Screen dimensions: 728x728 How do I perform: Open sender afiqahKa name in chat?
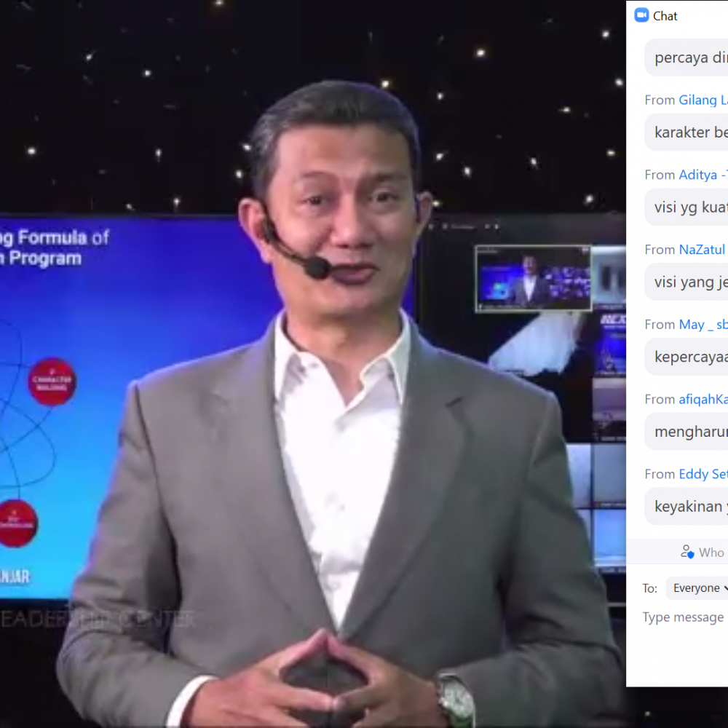(x=702, y=399)
